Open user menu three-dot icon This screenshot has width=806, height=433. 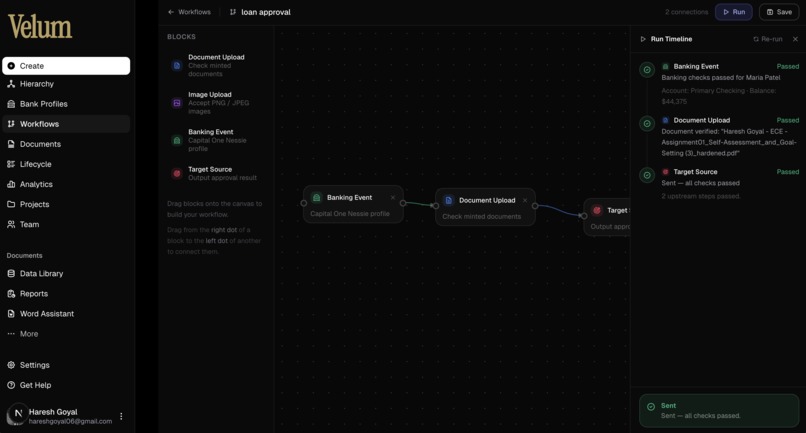121,416
